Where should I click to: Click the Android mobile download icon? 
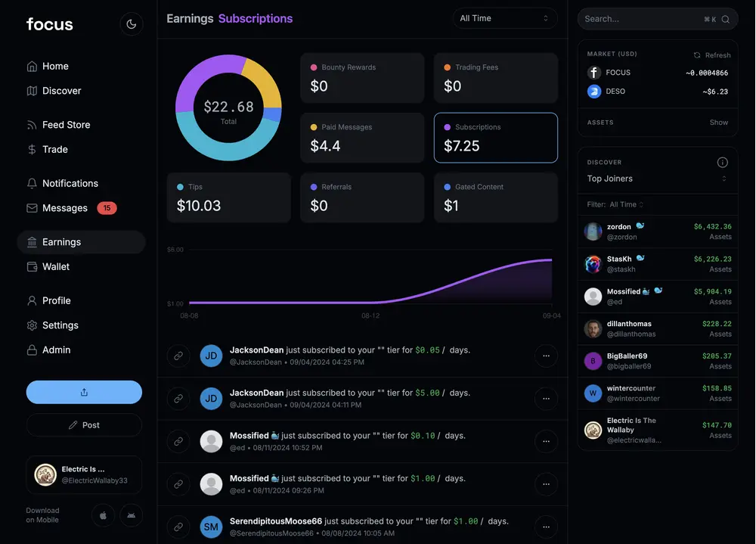click(x=131, y=515)
